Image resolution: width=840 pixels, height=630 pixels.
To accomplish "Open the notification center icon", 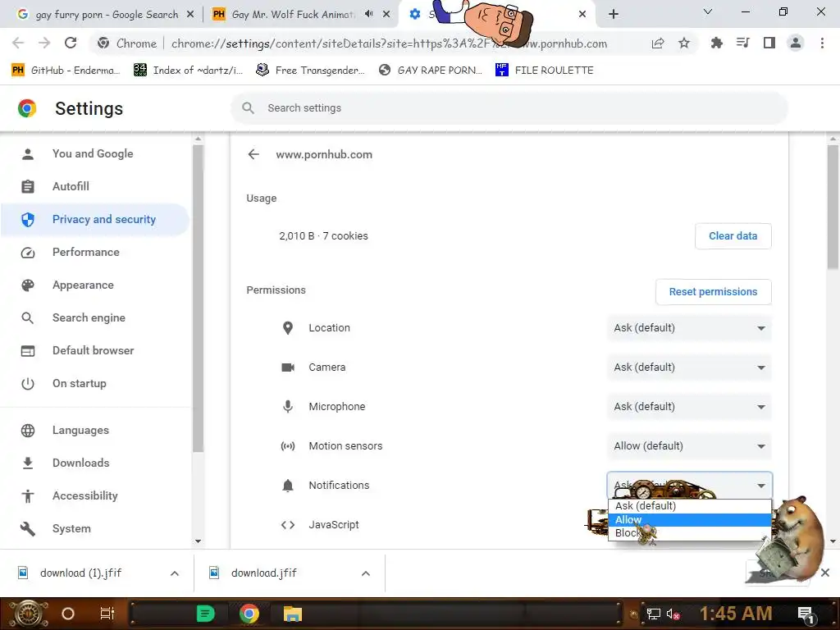I will 806,614.
